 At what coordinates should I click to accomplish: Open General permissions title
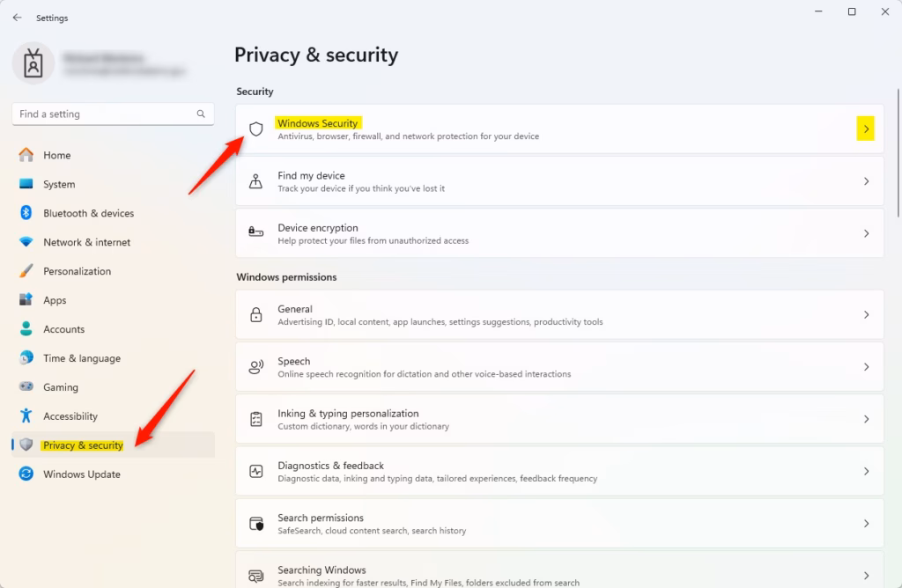295,309
